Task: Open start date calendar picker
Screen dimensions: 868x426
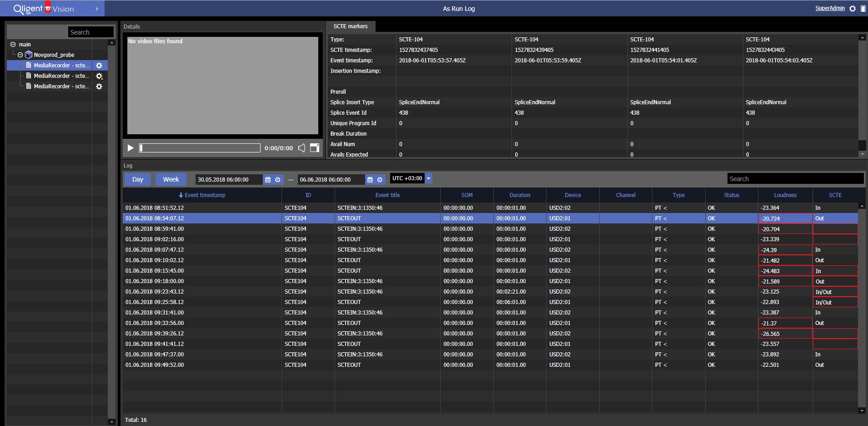Action: (268, 180)
